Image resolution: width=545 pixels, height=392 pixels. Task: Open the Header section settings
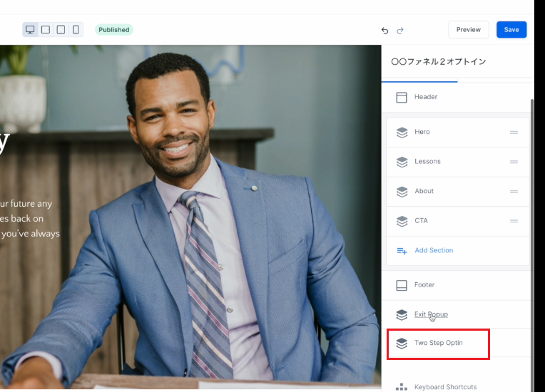click(426, 97)
